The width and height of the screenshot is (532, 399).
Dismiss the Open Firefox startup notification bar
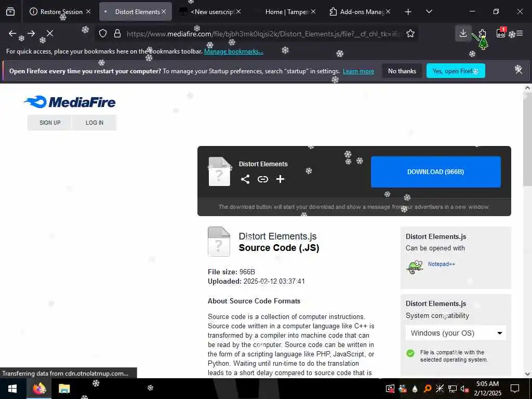coord(518,70)
